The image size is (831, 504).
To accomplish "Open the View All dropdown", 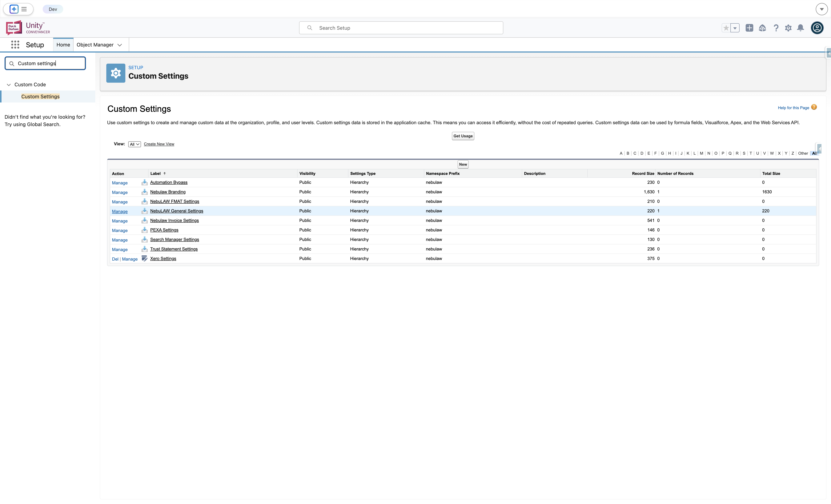I will point(134,144).
